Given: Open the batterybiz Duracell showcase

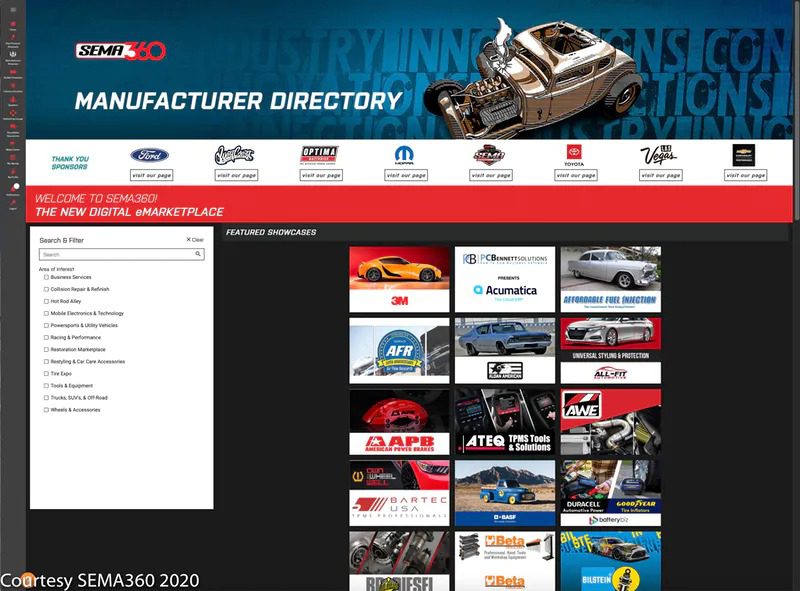Looking at the screenshot, I should [610, 493].
